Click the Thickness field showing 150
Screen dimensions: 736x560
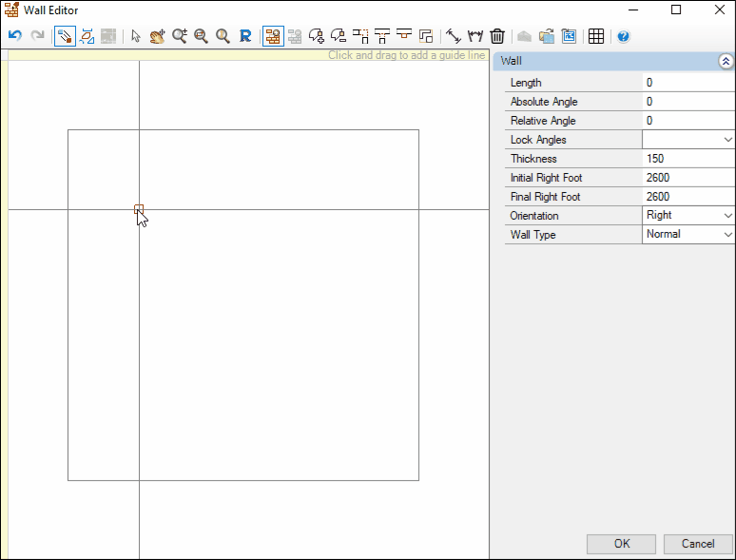tap(688, 159)
